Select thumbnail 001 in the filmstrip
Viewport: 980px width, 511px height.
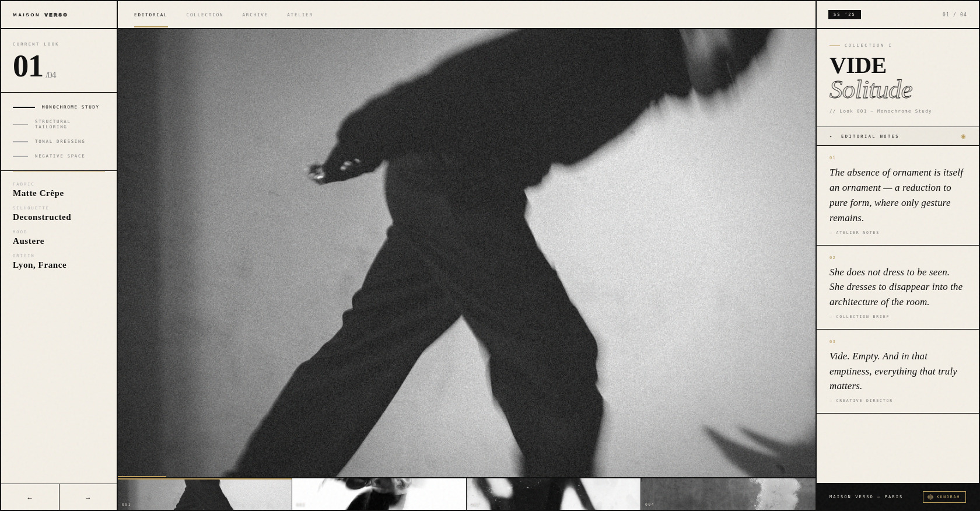click(204, 495)
